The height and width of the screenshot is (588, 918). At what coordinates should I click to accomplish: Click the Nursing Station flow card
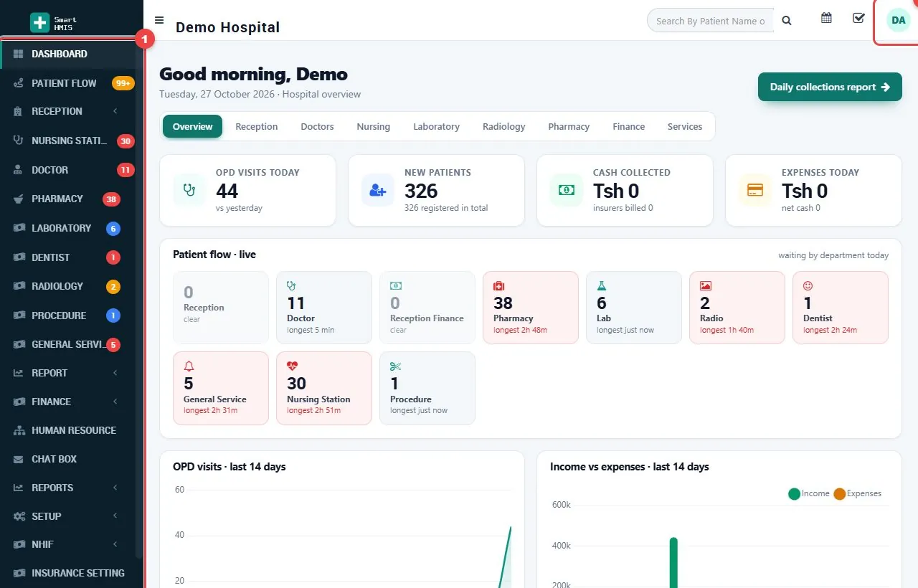tap(324, 388)
